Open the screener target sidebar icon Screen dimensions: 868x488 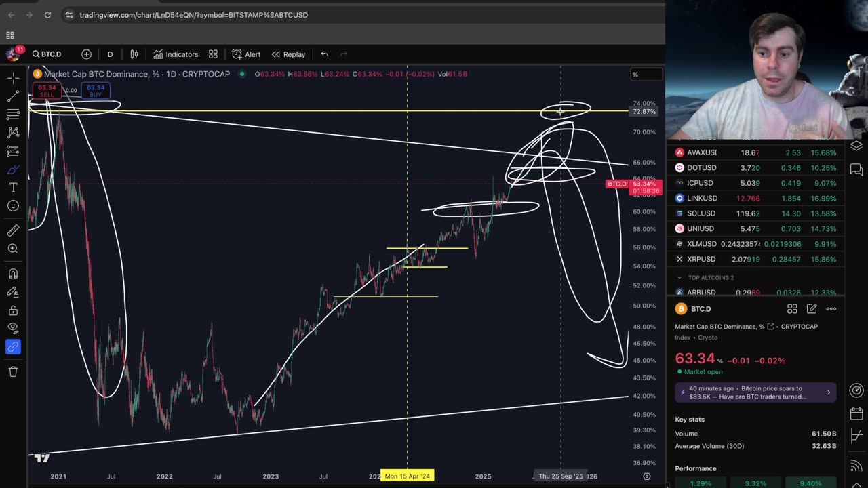(x=856, y=390)
